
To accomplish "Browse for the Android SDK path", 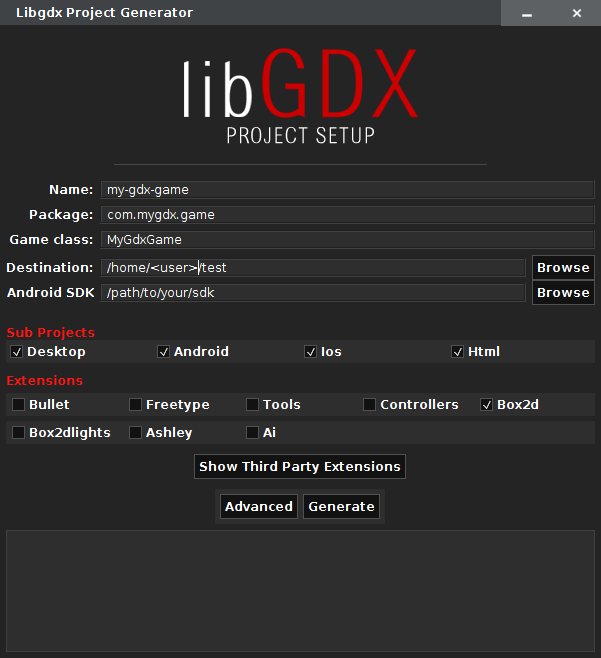I will click(563, 292).
